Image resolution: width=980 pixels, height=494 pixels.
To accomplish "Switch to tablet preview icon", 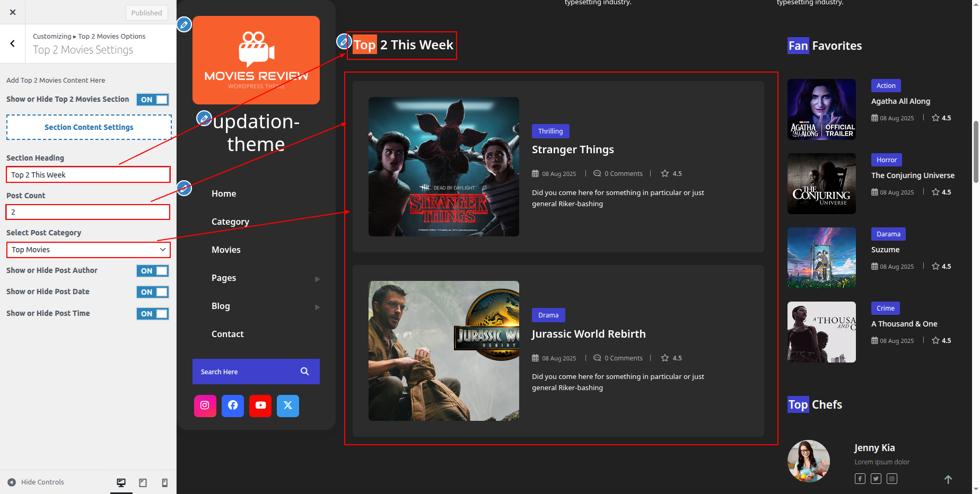I will tap(143, 482).
